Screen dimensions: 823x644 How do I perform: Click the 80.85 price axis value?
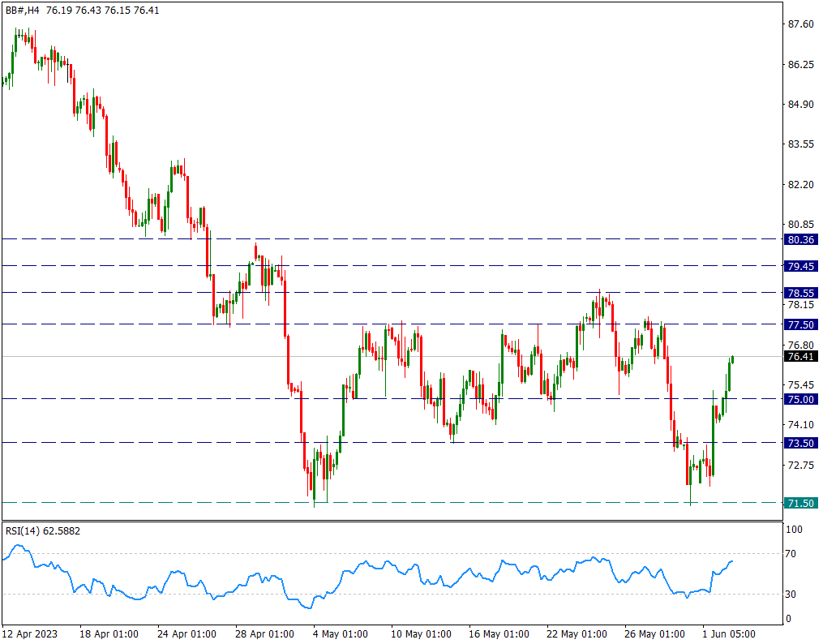coord(801,225)
